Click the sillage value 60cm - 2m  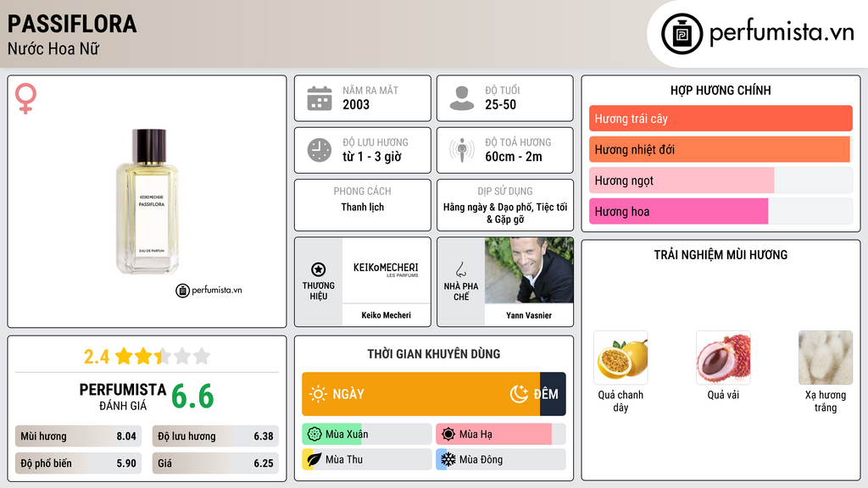(514, 157)
